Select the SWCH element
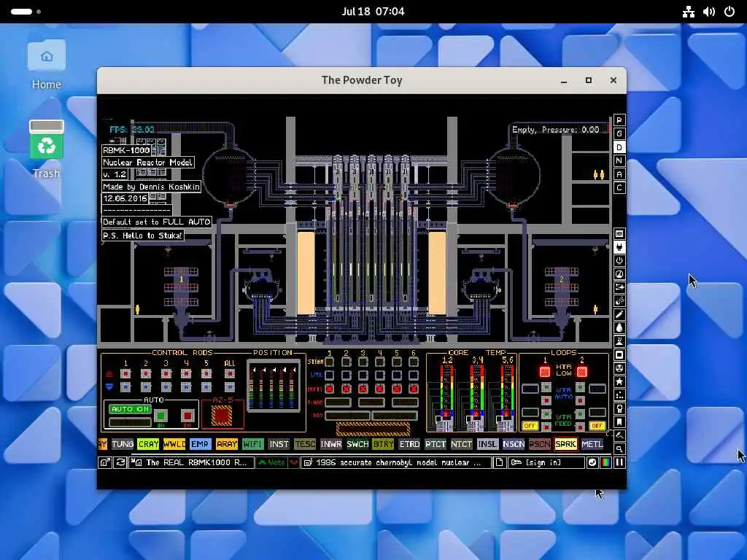This screenshot has width=747, height=560. point(357,444)
